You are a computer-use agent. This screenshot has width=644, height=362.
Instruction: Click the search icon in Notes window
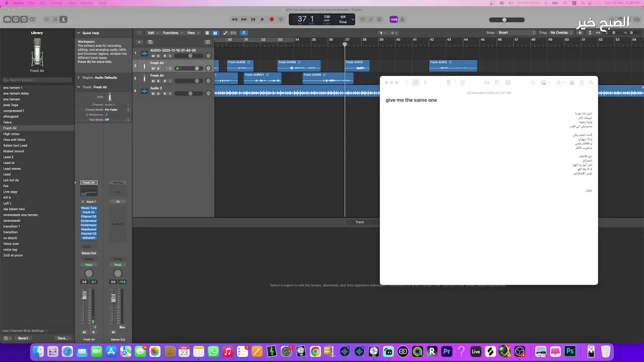click(591, 82)
